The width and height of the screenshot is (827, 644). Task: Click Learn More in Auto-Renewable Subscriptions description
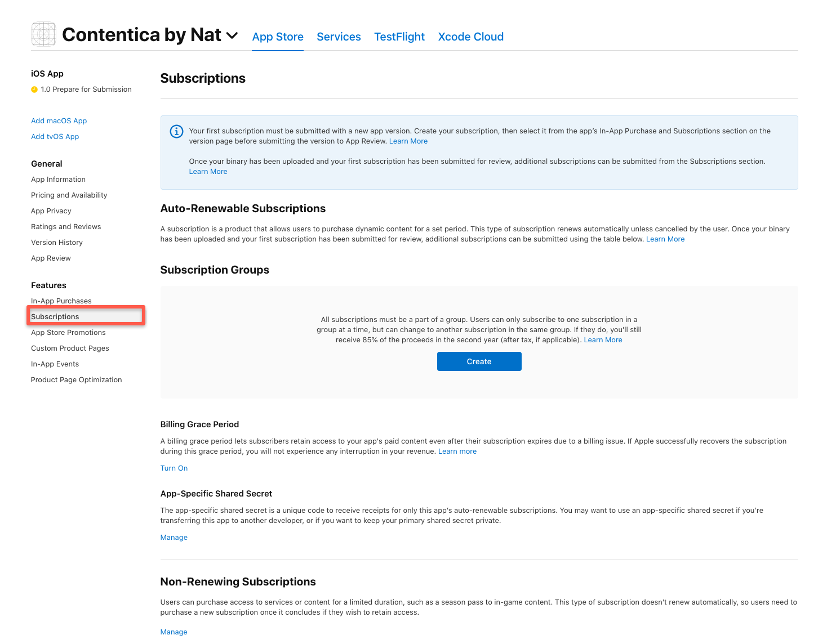665,239
